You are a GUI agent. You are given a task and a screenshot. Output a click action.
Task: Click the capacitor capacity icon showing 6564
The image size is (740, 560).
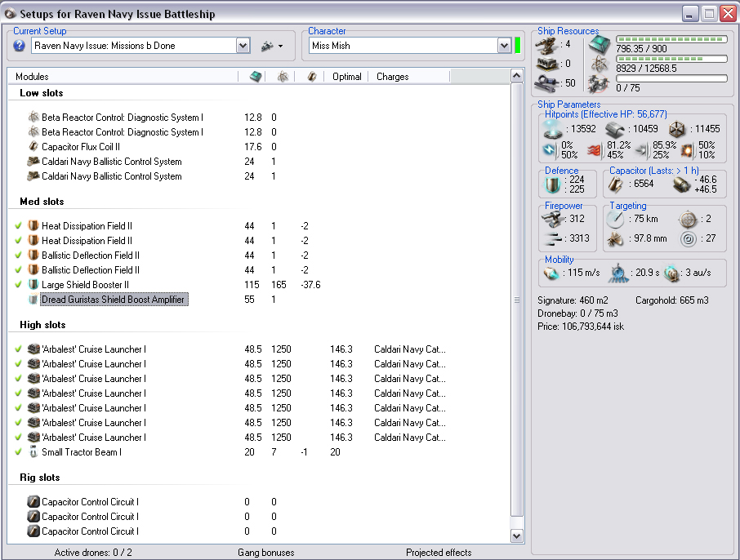point(614,184)
